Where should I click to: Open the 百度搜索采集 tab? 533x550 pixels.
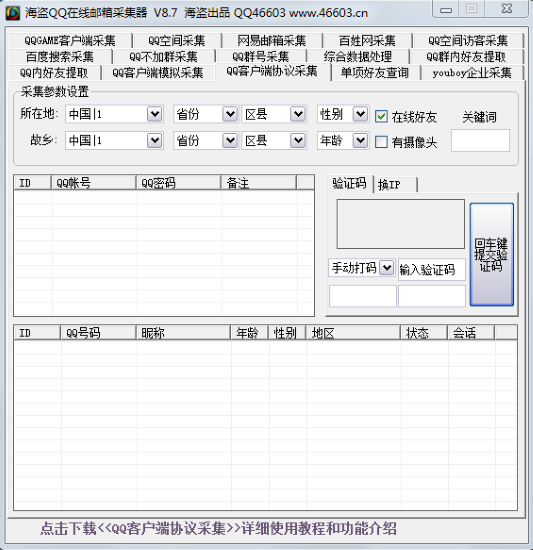[x=60, y=56]
